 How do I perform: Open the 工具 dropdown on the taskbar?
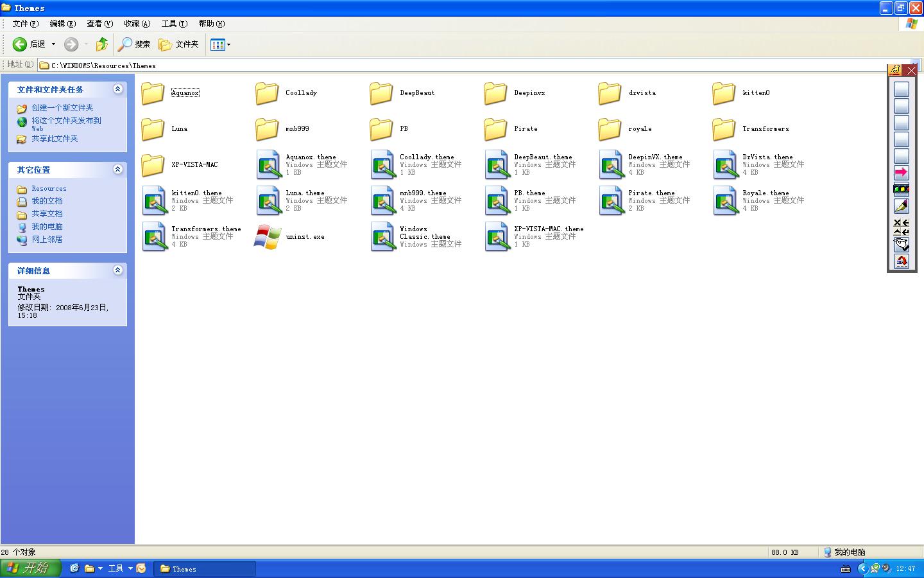pyautogui.click(x=120, y=568)
